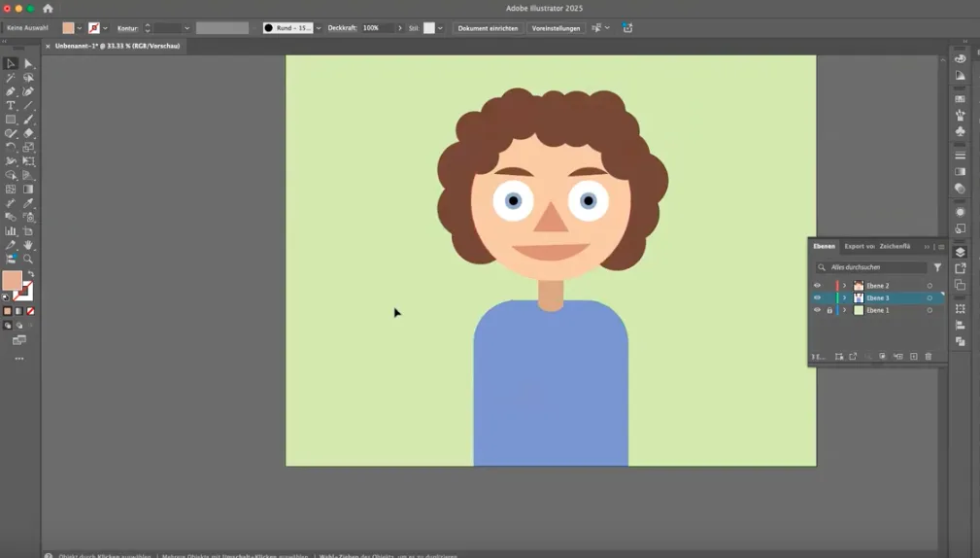
Task: Click the large fill color swatch
Action: [12, 280]
